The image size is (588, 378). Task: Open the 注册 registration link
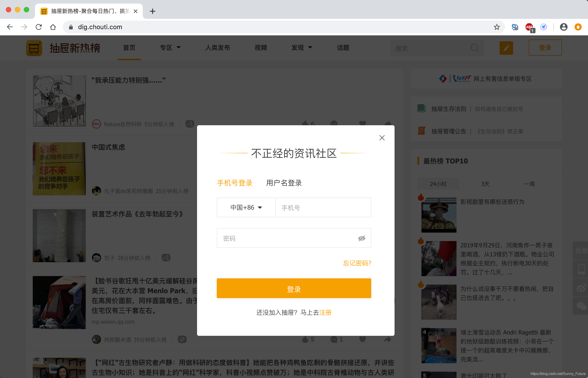pyautogui.click(x=325, y=312)
